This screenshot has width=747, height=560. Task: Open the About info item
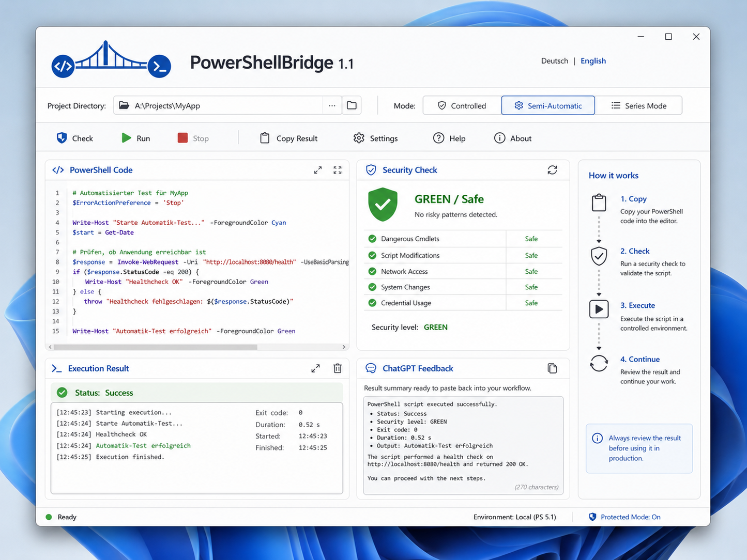(513, 138)
